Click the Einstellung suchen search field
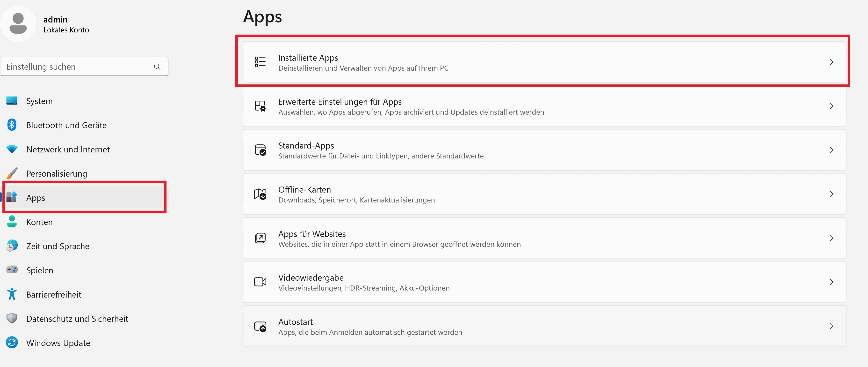868x367 pixels. pyautogui.click(x=84, y=67)
